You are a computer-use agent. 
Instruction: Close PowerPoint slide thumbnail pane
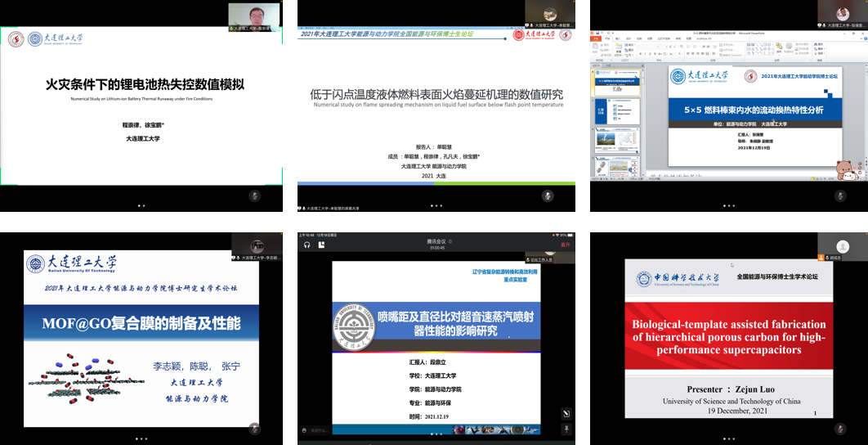coord(642,65)
